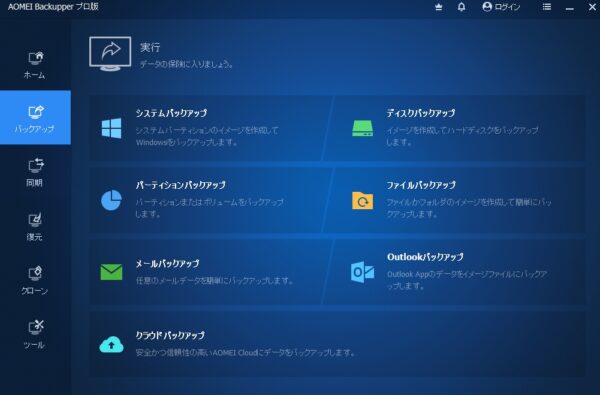Open the hamburger list menu icon
This screenshot has height=395, width=600.
coord(547,7)
